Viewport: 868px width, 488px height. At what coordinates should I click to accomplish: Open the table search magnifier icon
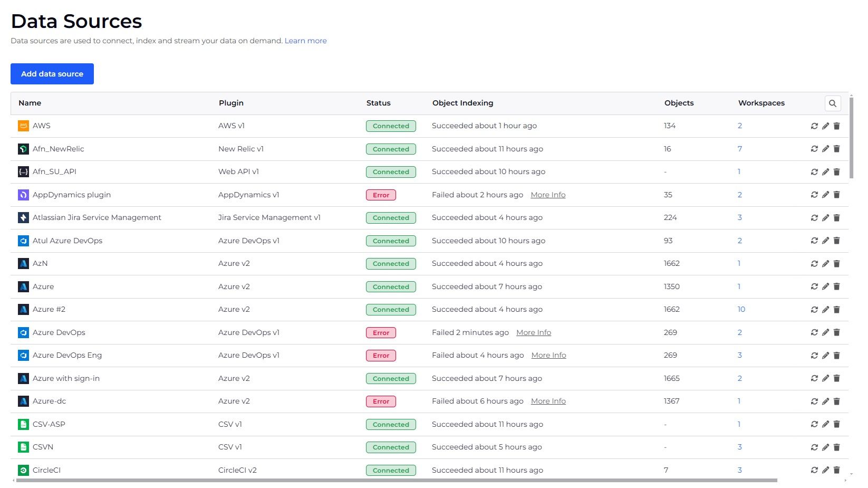tap(833, 103)
